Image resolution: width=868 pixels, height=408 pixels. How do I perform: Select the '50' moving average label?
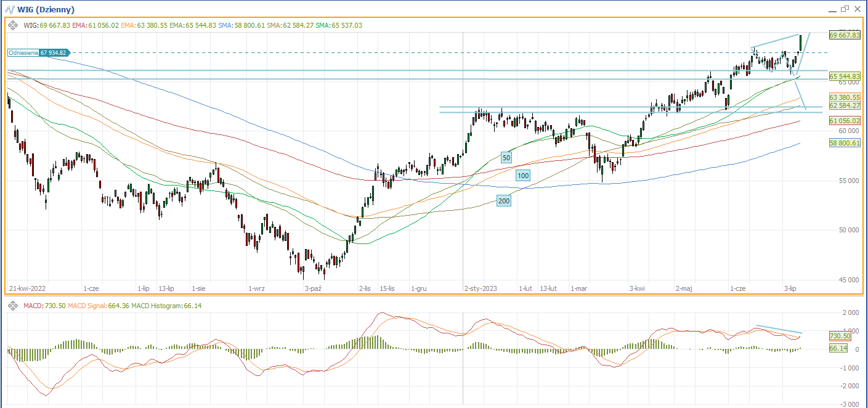tap(506, 158)
